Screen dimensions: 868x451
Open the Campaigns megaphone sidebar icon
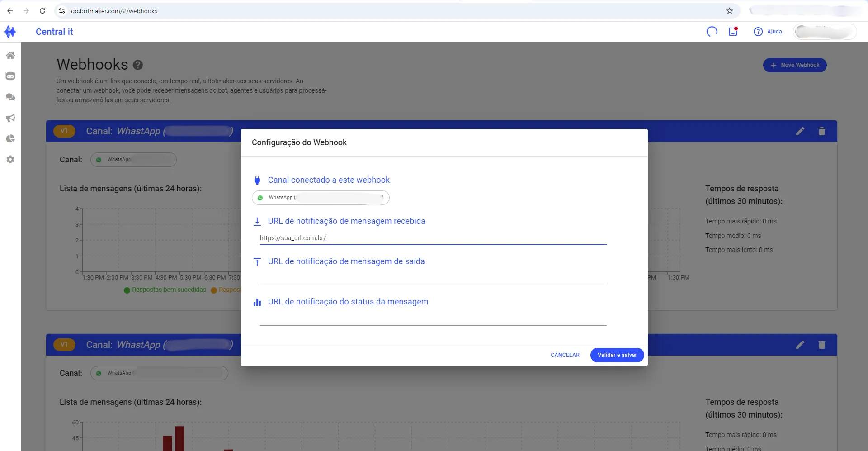10,118
